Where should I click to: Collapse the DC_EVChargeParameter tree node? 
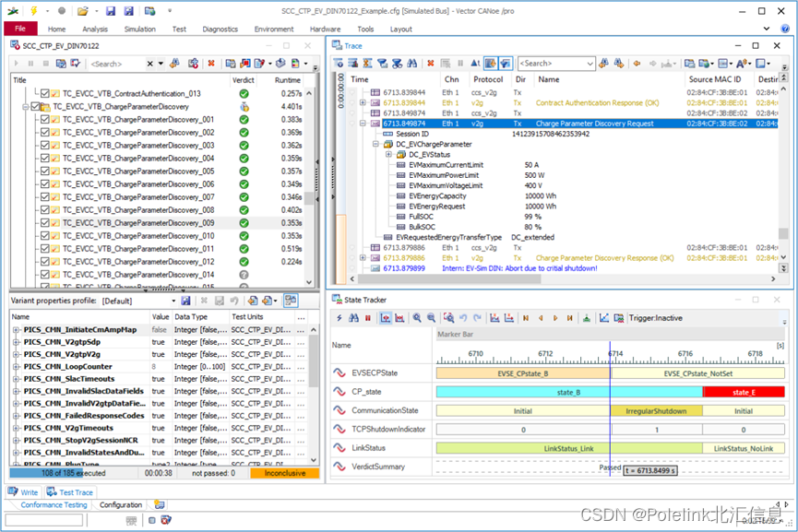coord(375,145)
